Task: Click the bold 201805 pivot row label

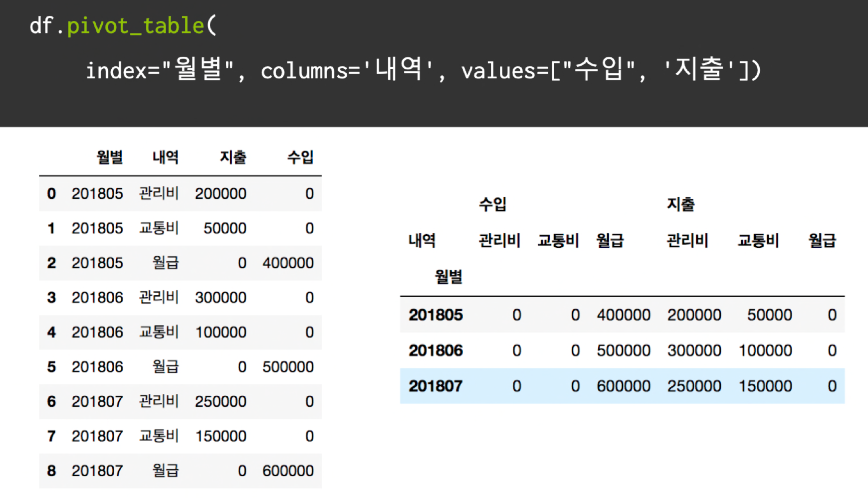Action: (x=435, y=315)
